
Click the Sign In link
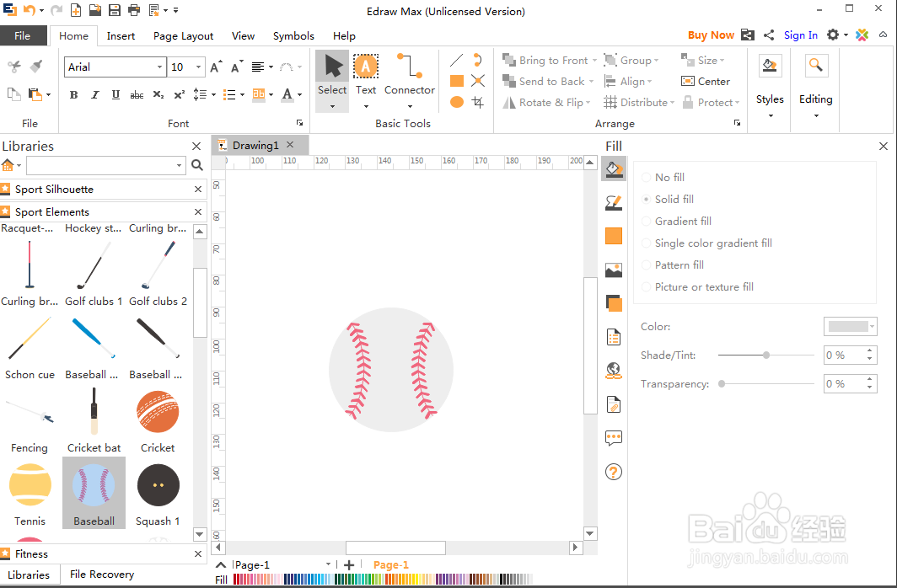point(800,35)
